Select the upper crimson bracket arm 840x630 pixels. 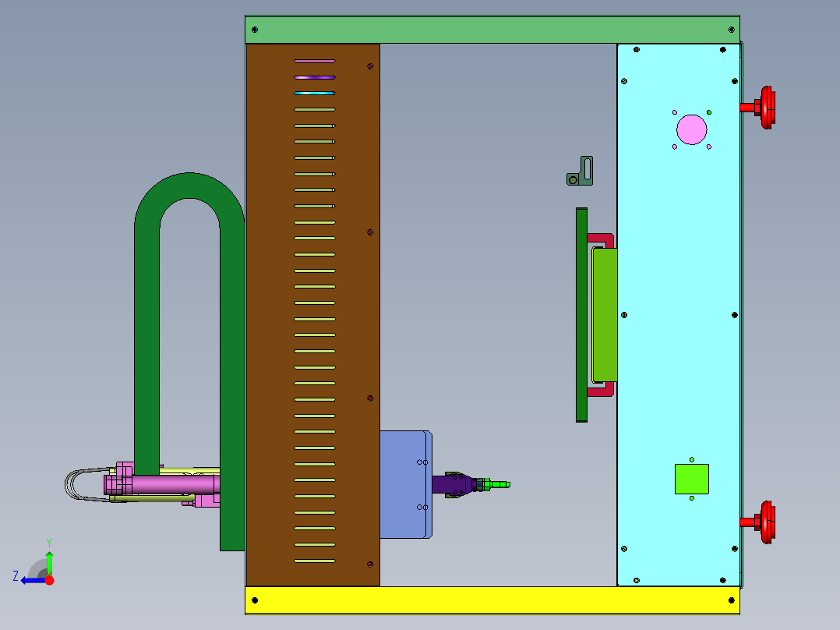[x=601, y=239]
